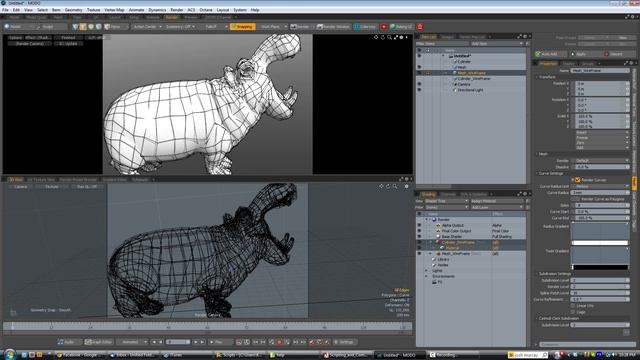Screen dimensions: 640x360
Task: Click the zoom magnifier icon in 3D viewport
Action: point(395,186)
